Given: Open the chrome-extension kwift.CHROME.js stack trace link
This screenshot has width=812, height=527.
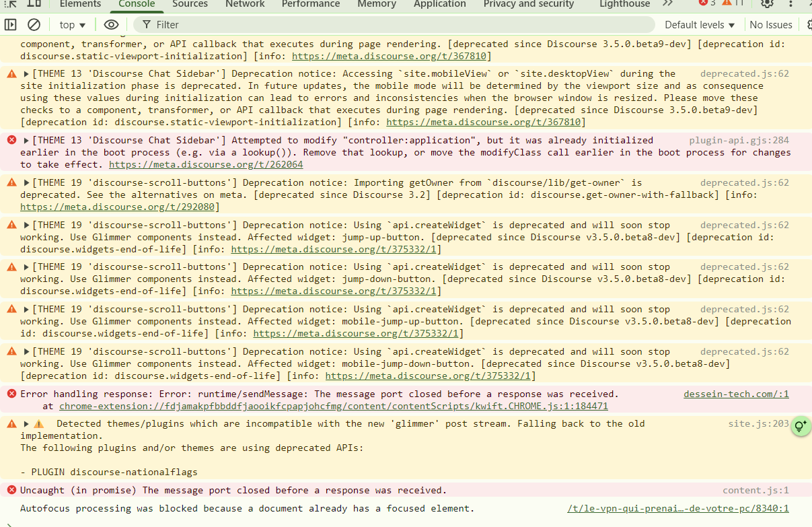Looking at the screenshot, I should pos(334,407).
